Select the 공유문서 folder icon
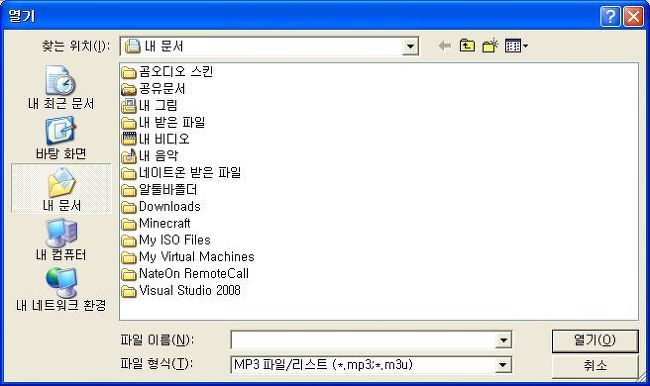Screen dimensions: 650x386 [x=129, y=89]
